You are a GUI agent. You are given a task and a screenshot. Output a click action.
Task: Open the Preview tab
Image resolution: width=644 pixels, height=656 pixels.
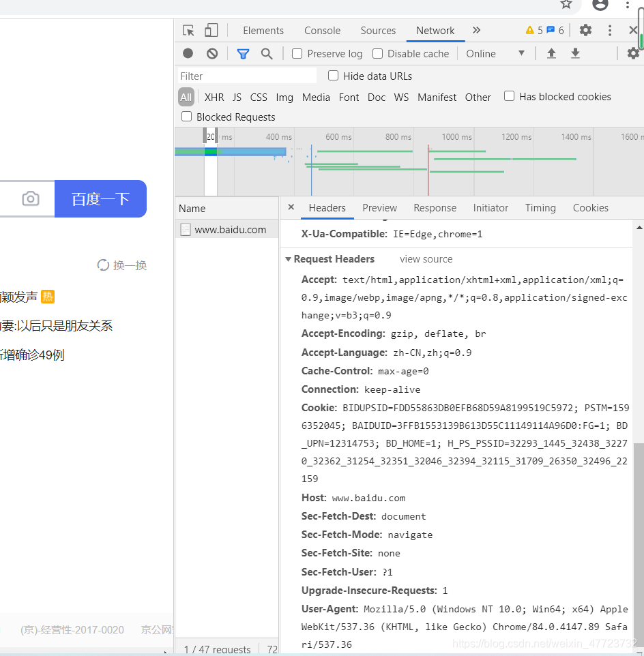pos(379,208)
